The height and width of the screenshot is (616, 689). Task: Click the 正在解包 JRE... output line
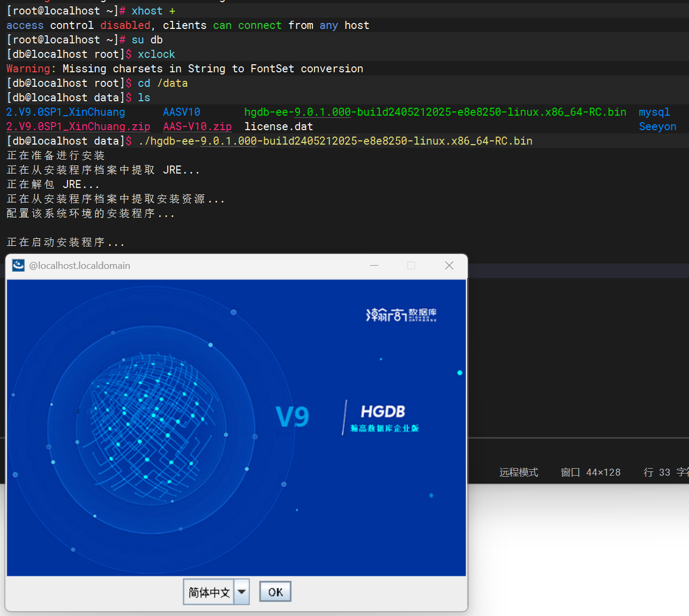(x=53, y=184)
